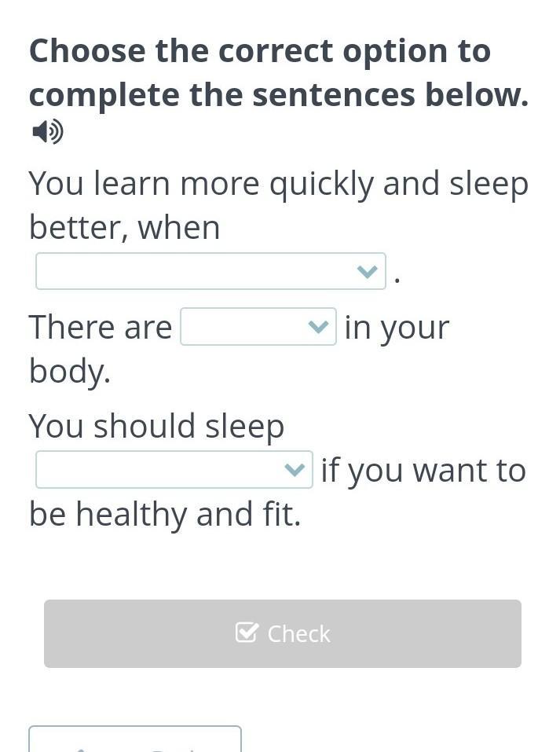Click the chevron arrow under 'You should sleep'
This screenshot has width=560, height=752.
click(x=294, y=470)
